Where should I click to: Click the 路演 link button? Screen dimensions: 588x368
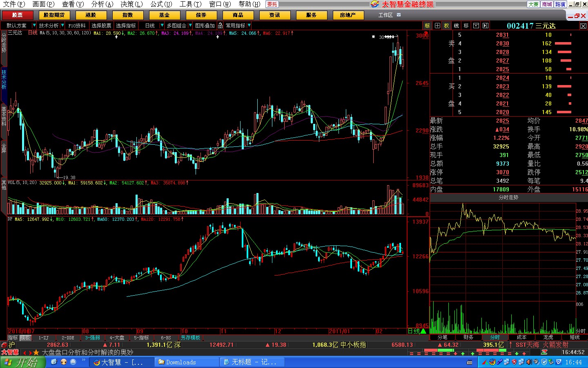tap(560, 4)
